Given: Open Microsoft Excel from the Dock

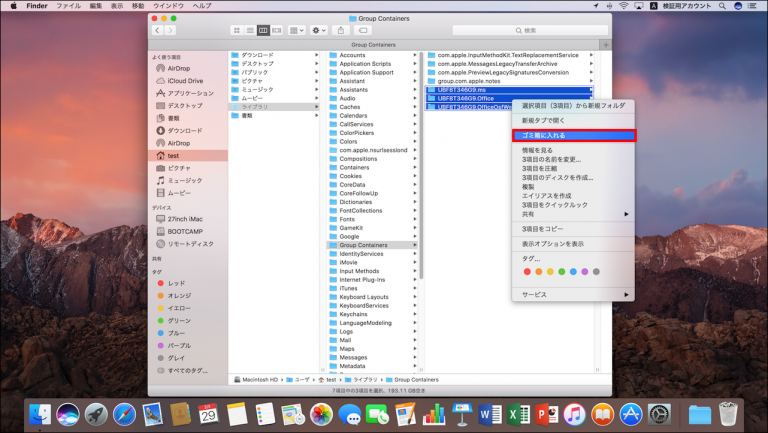Looking at the screenshot, I should coord(518,414).
